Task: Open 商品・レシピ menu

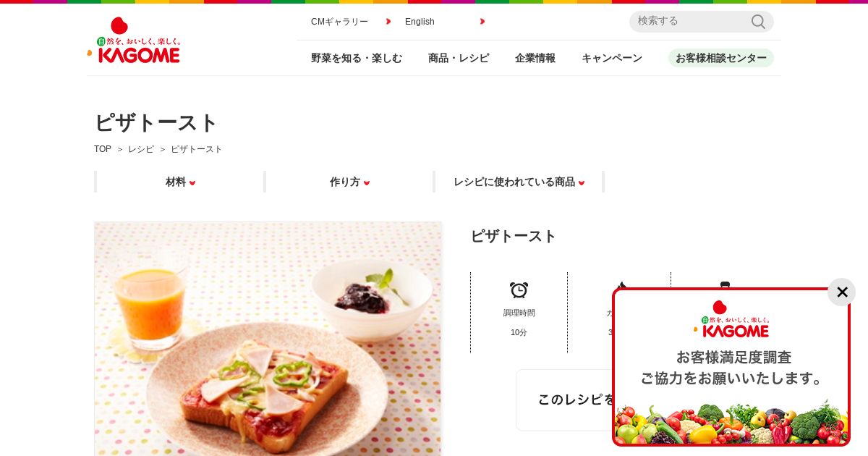Action: [x=459, y=59]
